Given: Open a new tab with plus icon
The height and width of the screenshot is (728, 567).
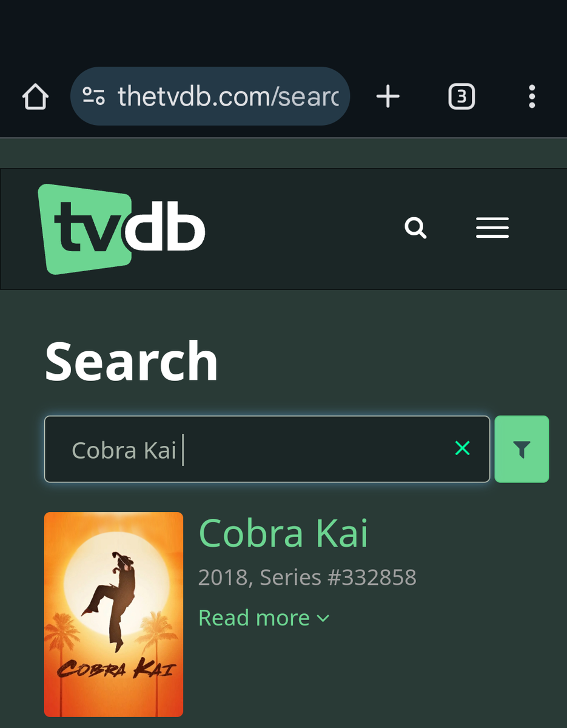Looking at the screenshot, I should coord(388,96).
